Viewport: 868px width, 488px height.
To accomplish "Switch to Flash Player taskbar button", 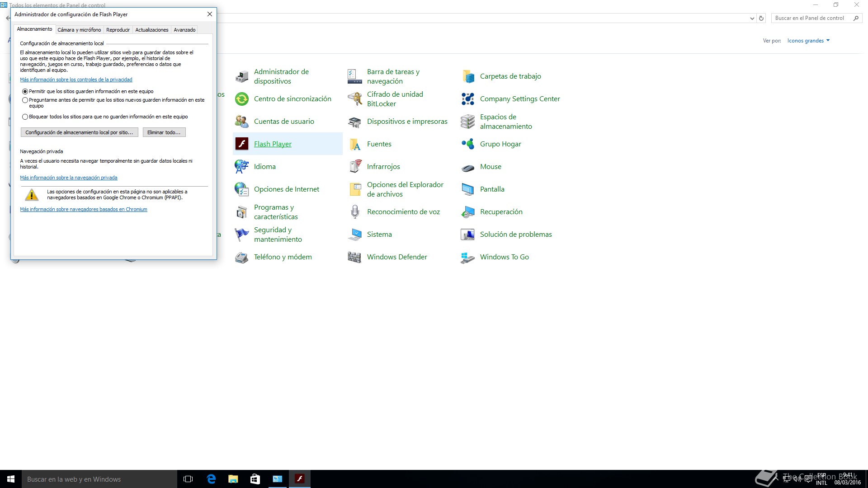I will coord(299,479).
